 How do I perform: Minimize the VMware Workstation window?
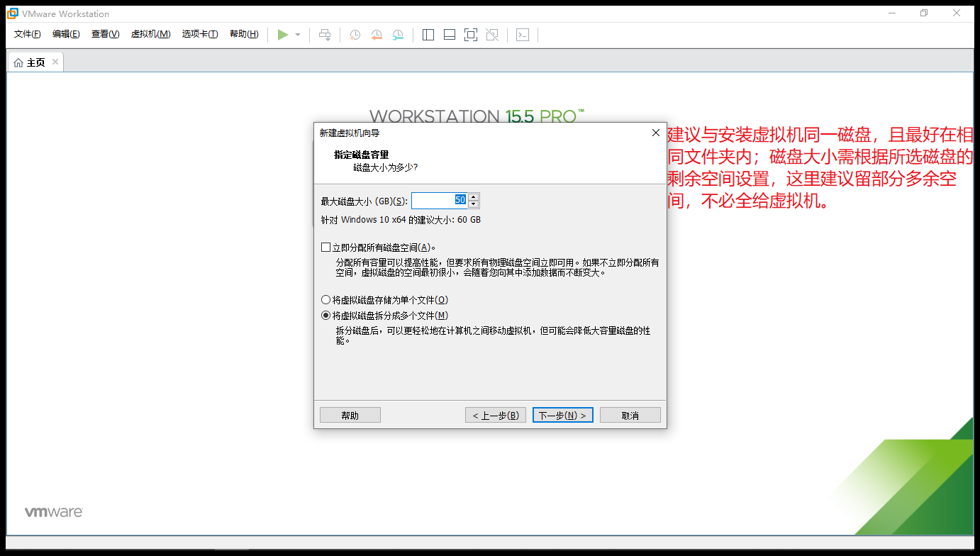tap(892, 13)
